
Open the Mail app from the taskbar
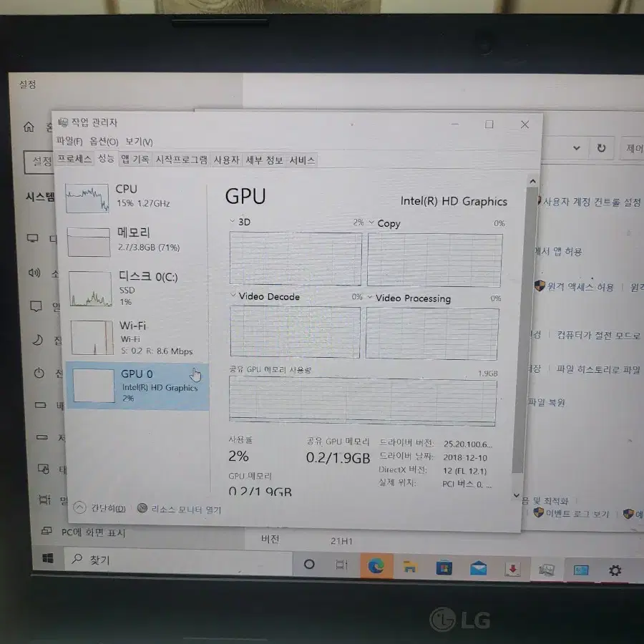point(479,569)
